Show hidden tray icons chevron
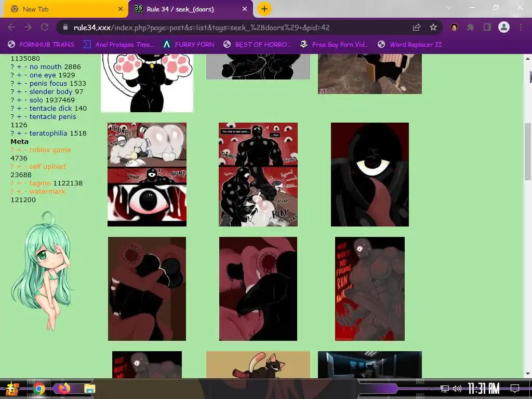The width and height of the screenshot is (532, 399). click(432, 389)
